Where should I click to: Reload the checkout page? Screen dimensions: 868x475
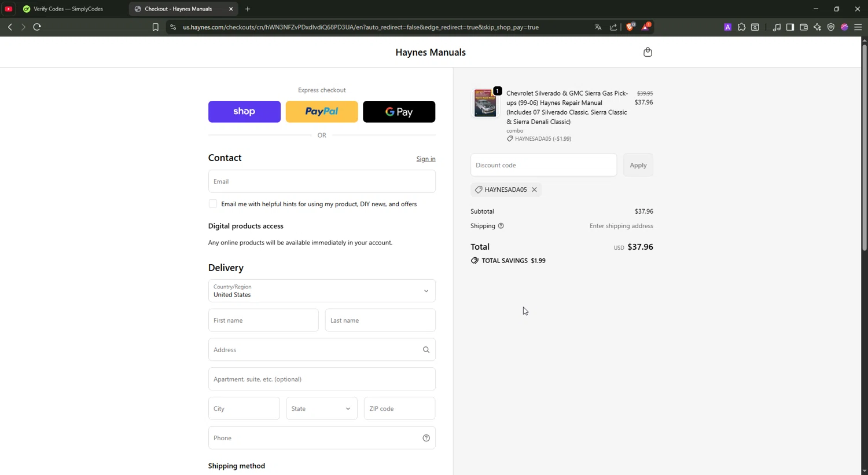tap(37, 27)
